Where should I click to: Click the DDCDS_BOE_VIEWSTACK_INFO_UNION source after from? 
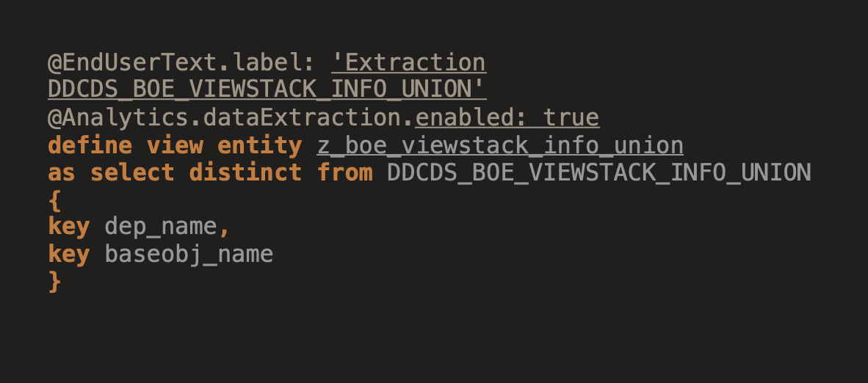599,172
